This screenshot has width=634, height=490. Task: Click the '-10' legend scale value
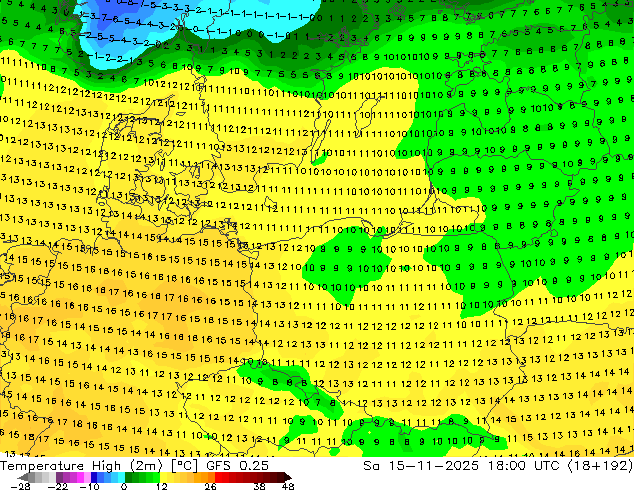coord(89,486)
